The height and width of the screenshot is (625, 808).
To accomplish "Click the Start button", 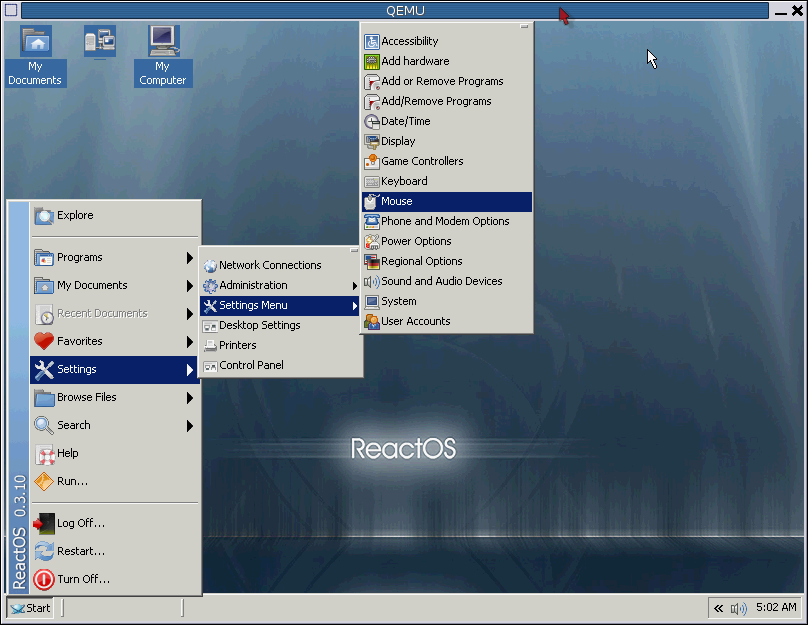I will tap(30, 609).
